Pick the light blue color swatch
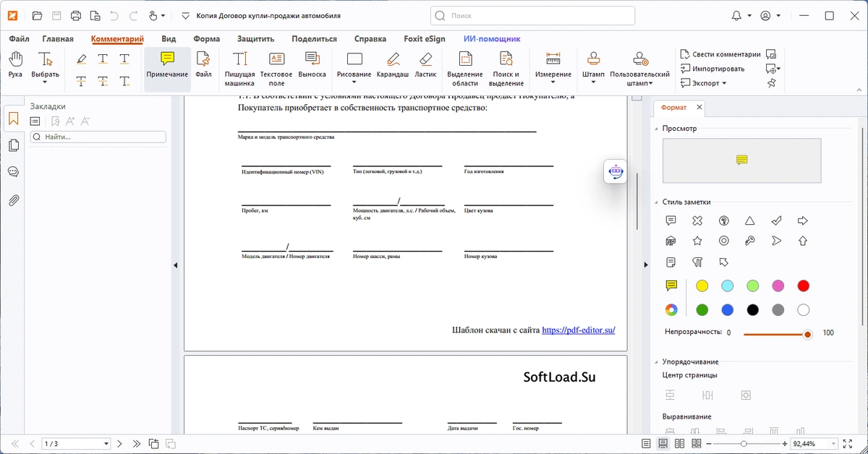The image size is (868, 454). [728, 286]
